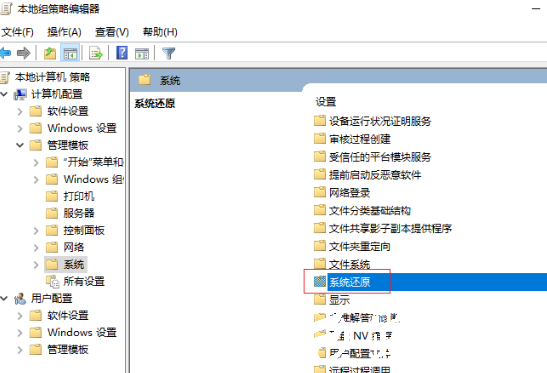Click the 系统还原 selected item icon
The image size is (547, 373).
tap(320, 281)
